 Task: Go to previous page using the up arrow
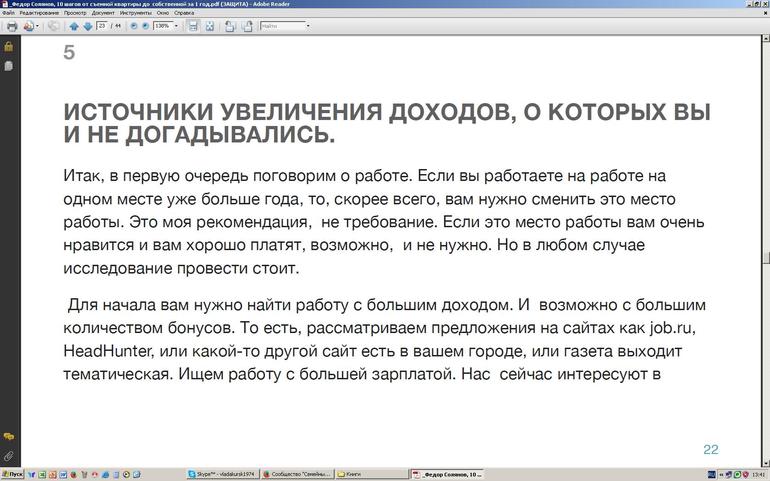(74, 26)
